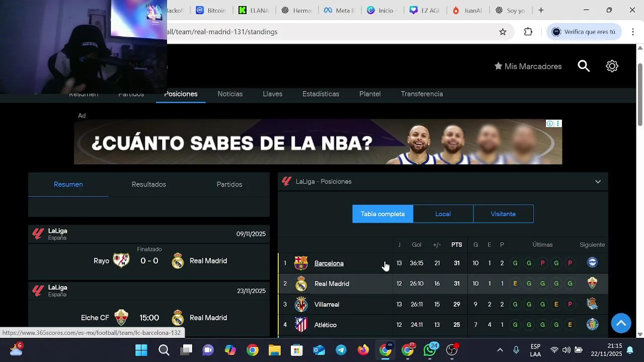
Task: Open the Chrome extensions puzzle icon
Action: pos(528,32)
